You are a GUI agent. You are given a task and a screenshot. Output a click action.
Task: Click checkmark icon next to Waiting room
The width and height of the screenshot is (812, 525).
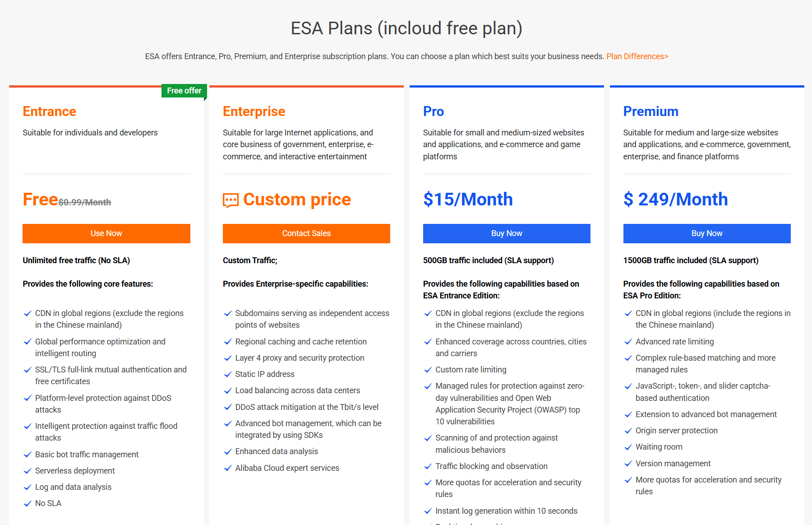(628, 447)
